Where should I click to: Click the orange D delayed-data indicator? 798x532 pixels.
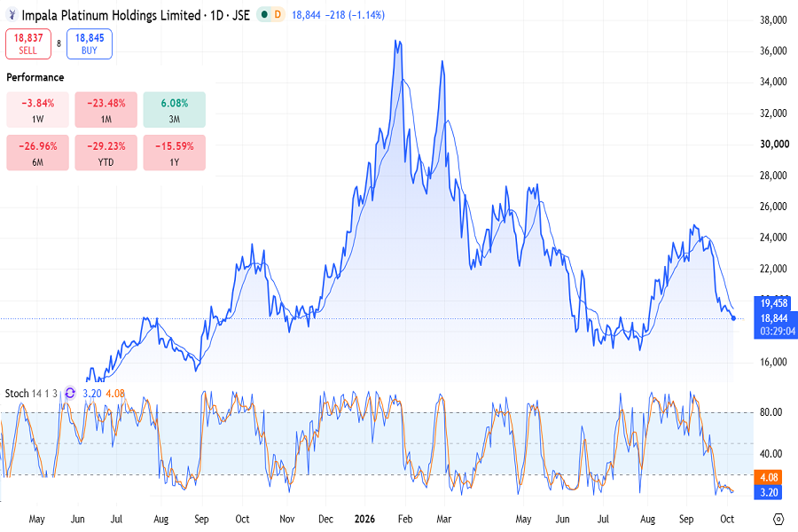[x=278, y=15]
